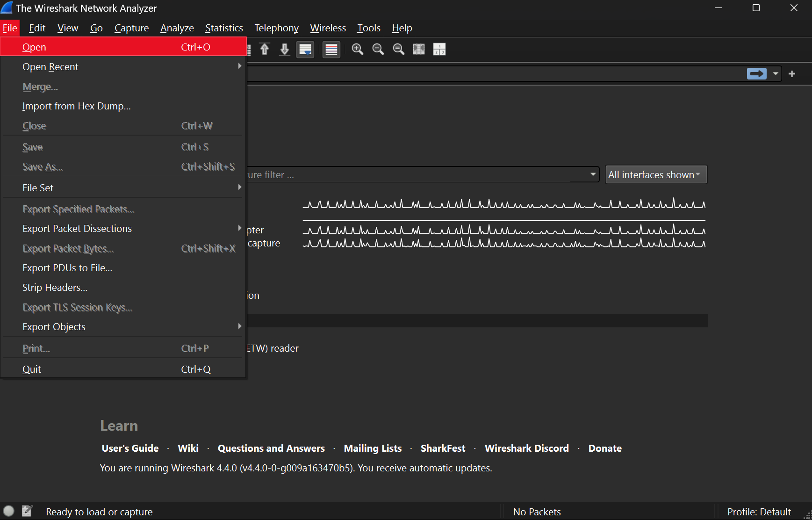
Task: Click the Donate link
Action: coord(605,448)
